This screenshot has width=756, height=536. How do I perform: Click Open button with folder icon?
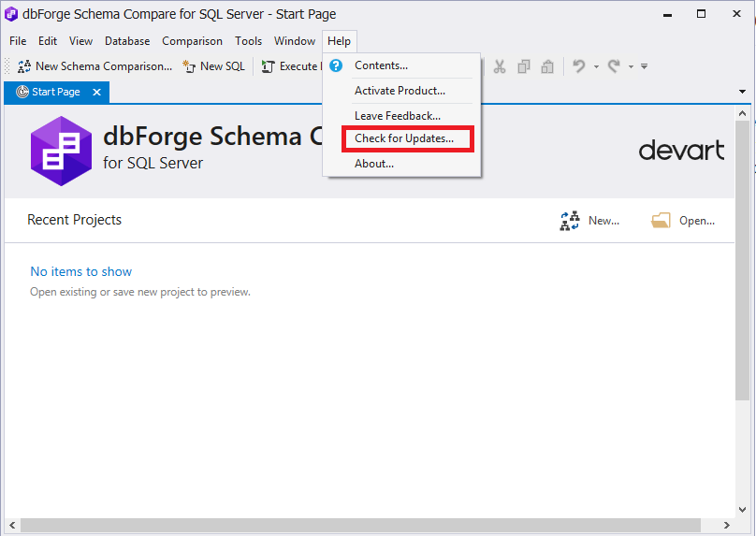pos(684,221)
